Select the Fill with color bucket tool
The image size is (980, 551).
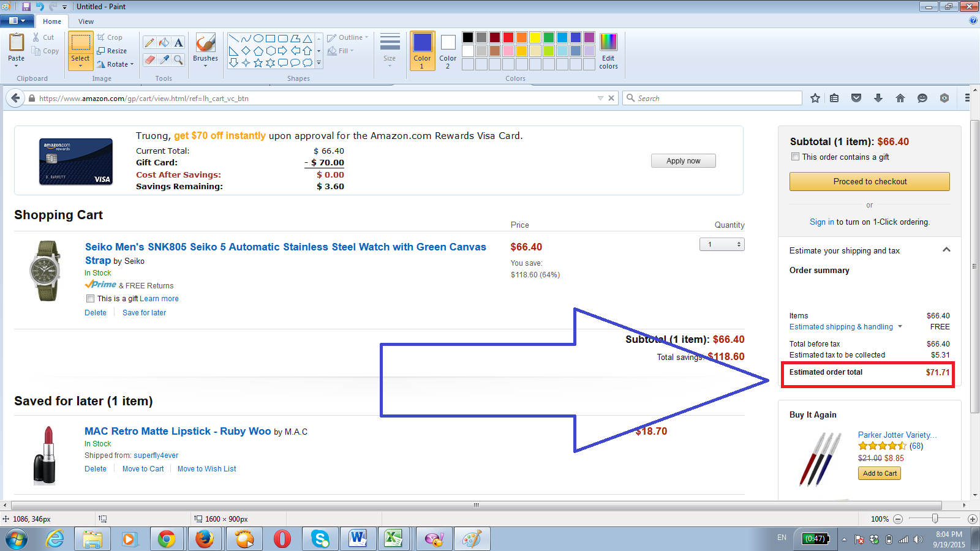pos(164,42)
